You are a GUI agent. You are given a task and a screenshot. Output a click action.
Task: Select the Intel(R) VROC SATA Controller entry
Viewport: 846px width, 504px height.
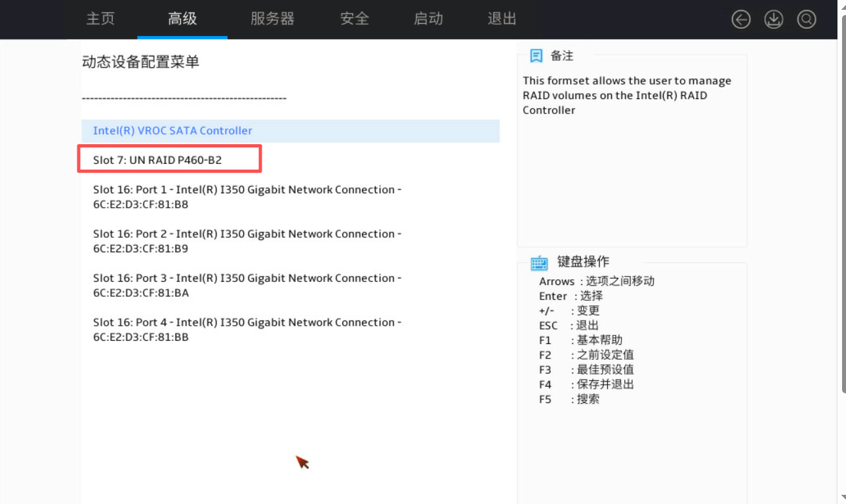pos(172,130)
